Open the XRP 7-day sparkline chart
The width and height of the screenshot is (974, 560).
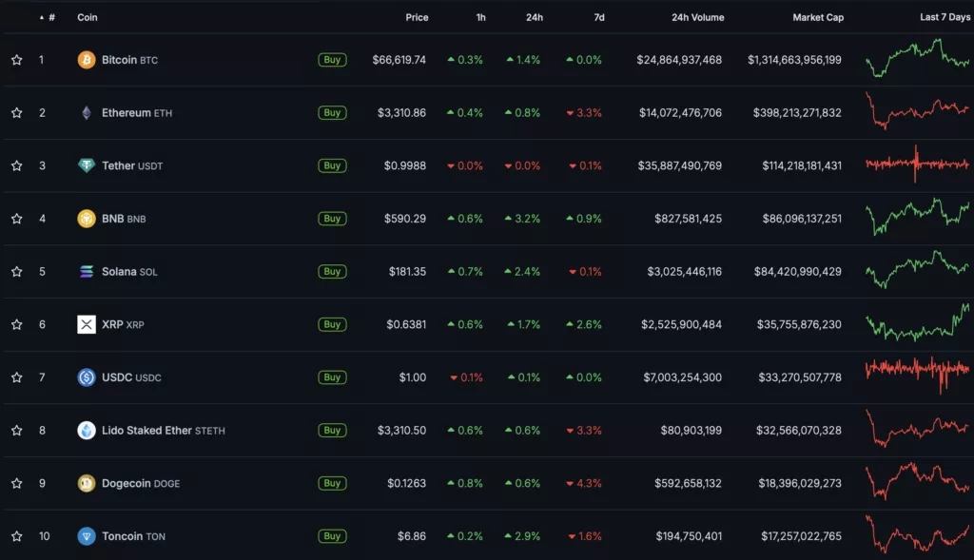click(x=917, y=323)
